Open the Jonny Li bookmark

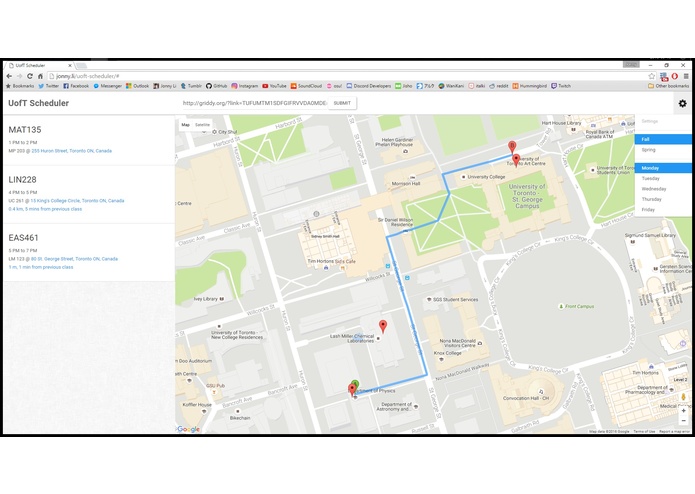point(164,86)
